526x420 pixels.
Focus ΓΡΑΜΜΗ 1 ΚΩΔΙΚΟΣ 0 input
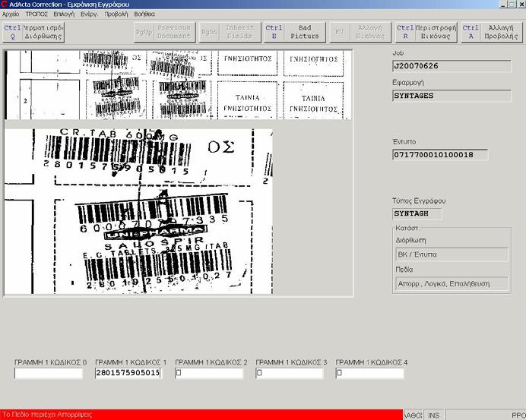[x=49, y=373]
